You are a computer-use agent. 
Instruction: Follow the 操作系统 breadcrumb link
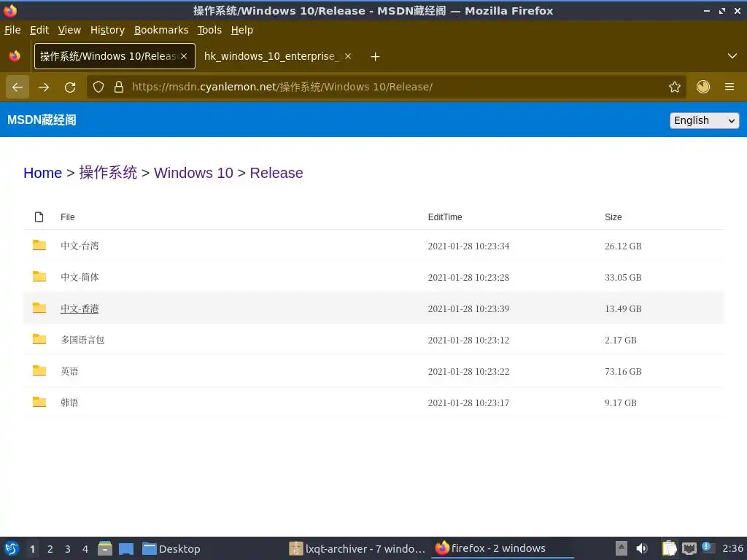coord(108,173)
